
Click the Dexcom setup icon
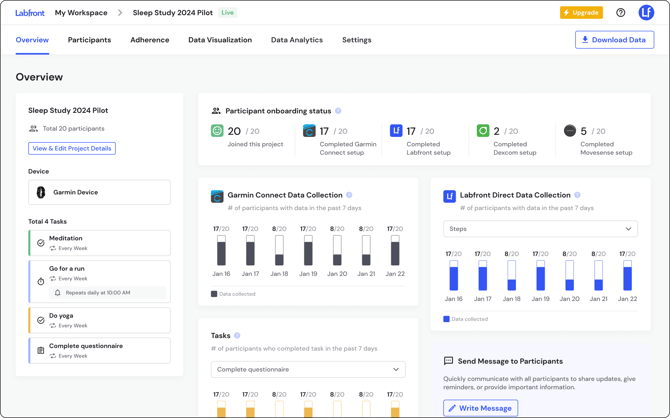click(483, 131)
